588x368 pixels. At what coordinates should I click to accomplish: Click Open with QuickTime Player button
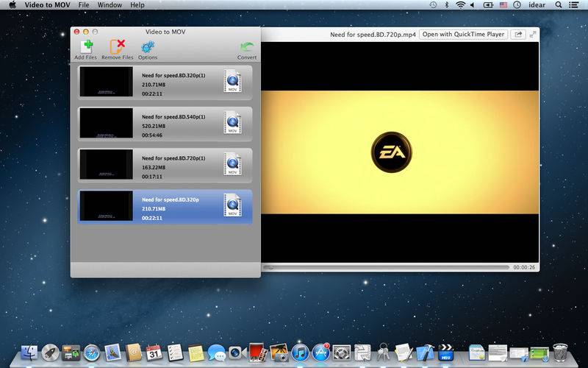pyautogui.click(x=463, y=34)
